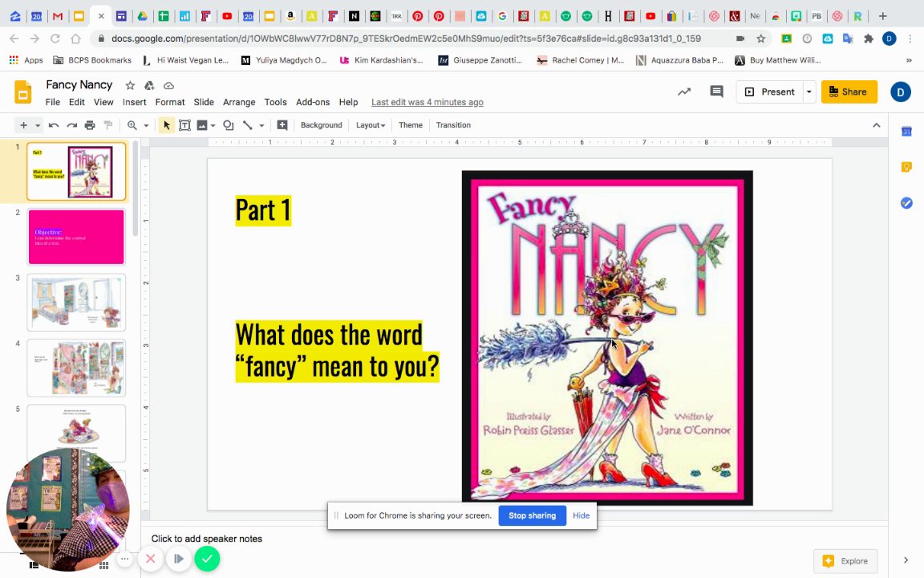The width and height of the screenshot is (924, 578).
Task: Click the Print icon
Action: pyautogui.click(x=90, y=125)
